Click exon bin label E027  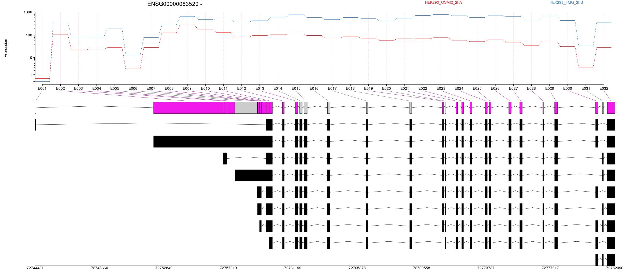tap(513, 88)
